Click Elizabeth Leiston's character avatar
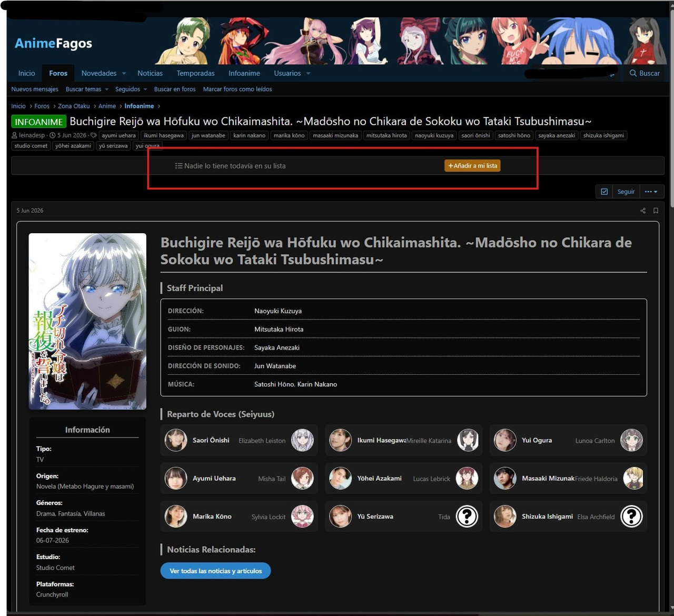This screenshot has width=674, height=616. [x=302, y=440]
